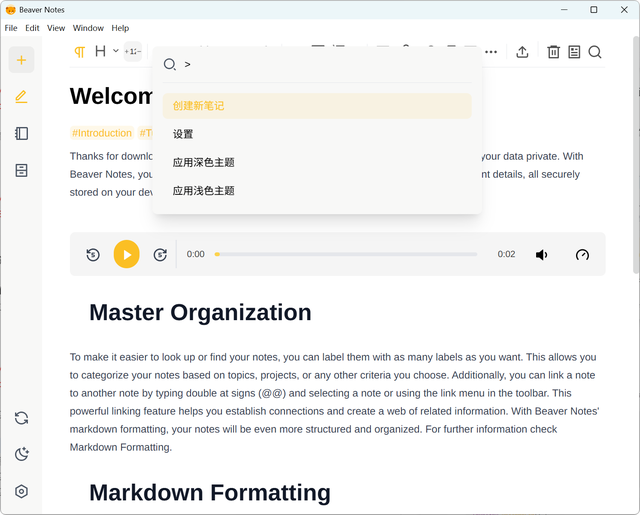Click the H heading toolbar button

[x=100, y=51]
